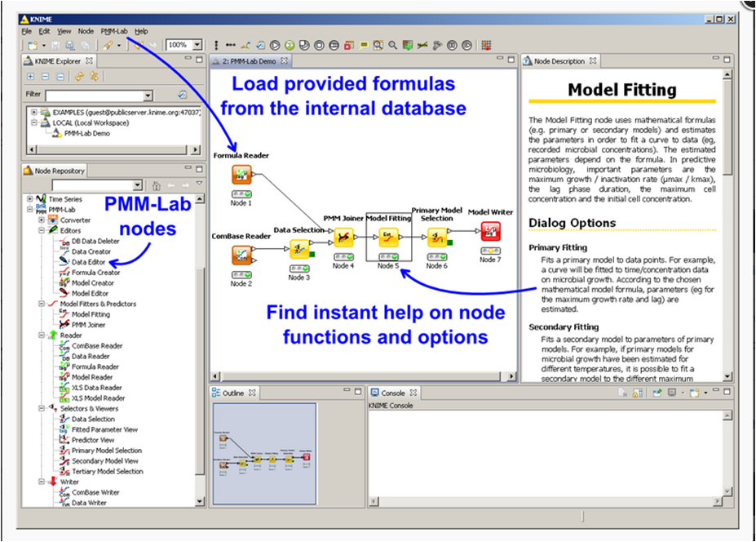
Task: Click the magnifying glass toolbar icon
Action: click(393, 46)
